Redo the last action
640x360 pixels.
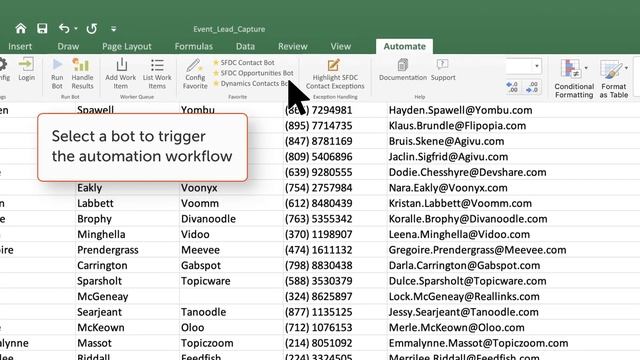point(92,29)
